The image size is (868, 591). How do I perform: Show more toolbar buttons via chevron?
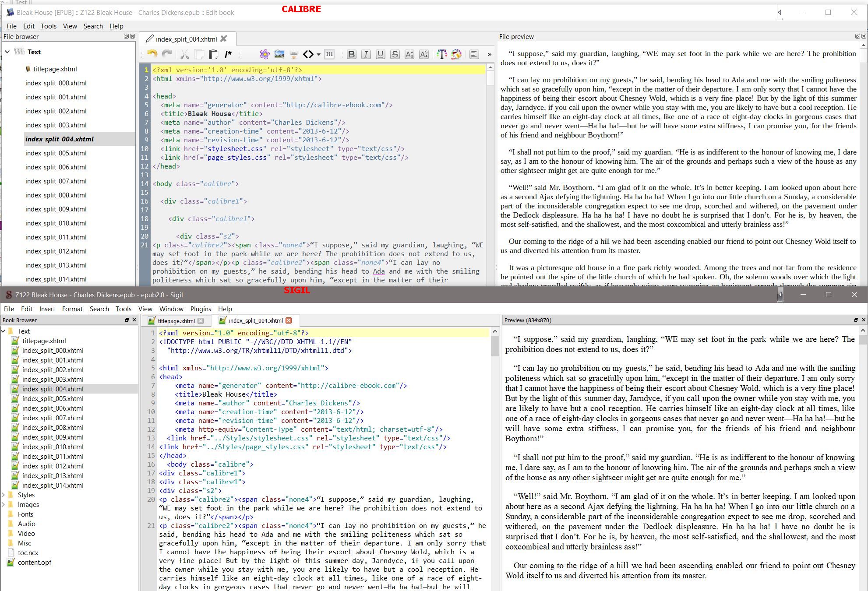pyautogui.click(x=489, y=54)
